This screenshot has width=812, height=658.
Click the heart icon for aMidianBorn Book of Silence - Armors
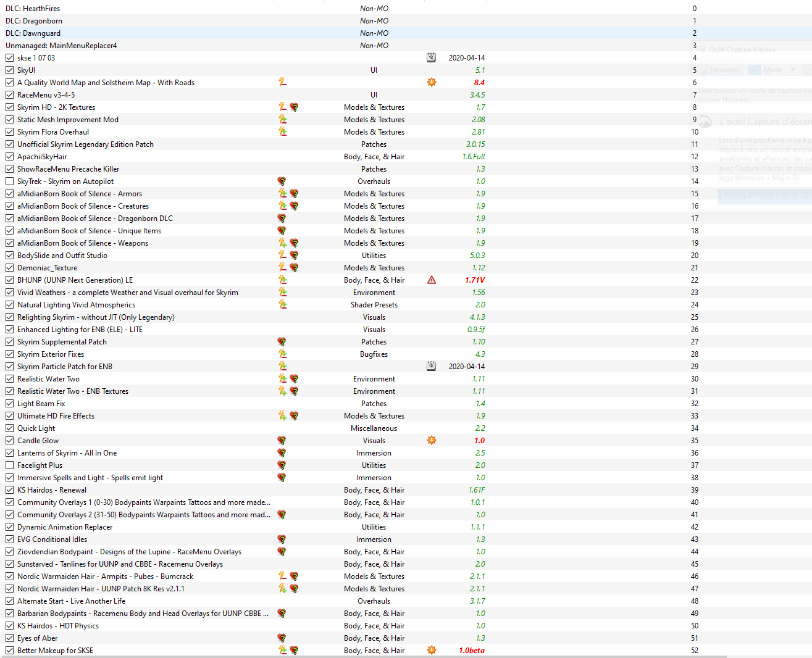click(294, 193)
